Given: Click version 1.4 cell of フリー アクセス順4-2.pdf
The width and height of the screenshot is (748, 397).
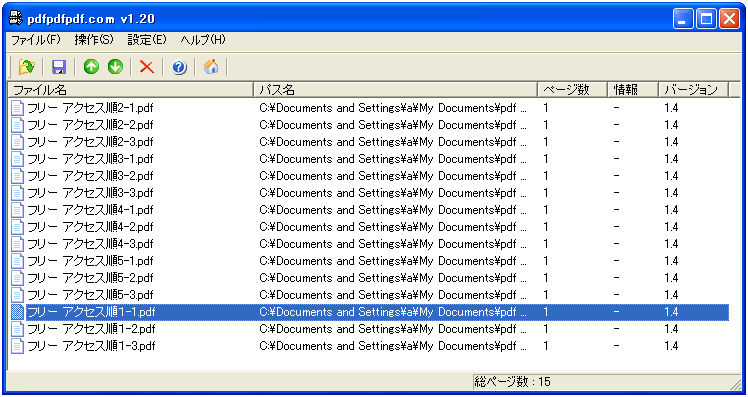Looking at the screenshot, I should (671, 227).
